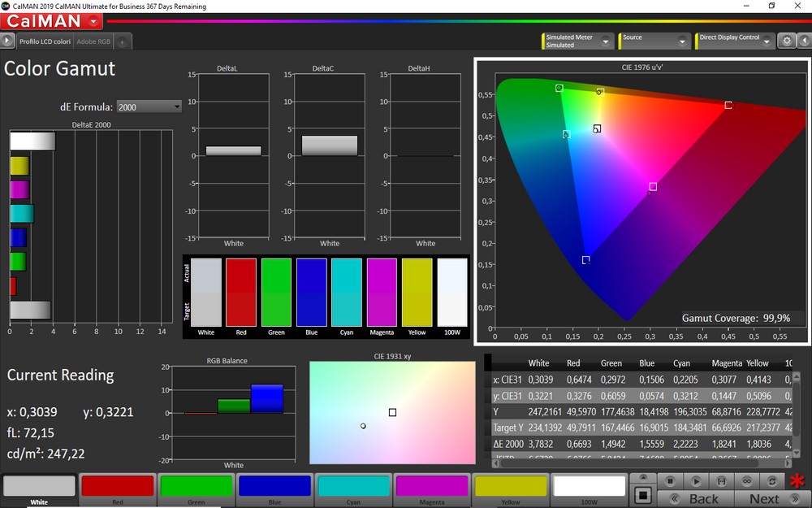812x508 pixels.
Task: Click the read series bracket icon
Action: click(721, 481)
